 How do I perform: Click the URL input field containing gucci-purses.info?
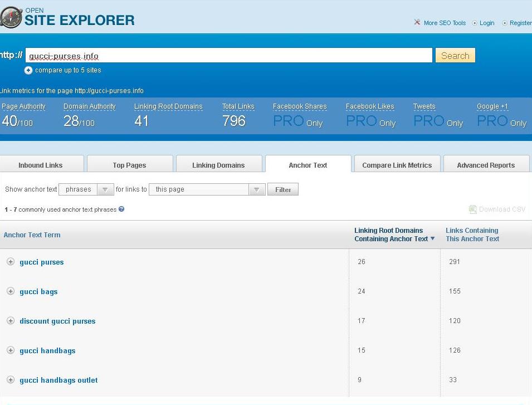[x=228, y=56]
